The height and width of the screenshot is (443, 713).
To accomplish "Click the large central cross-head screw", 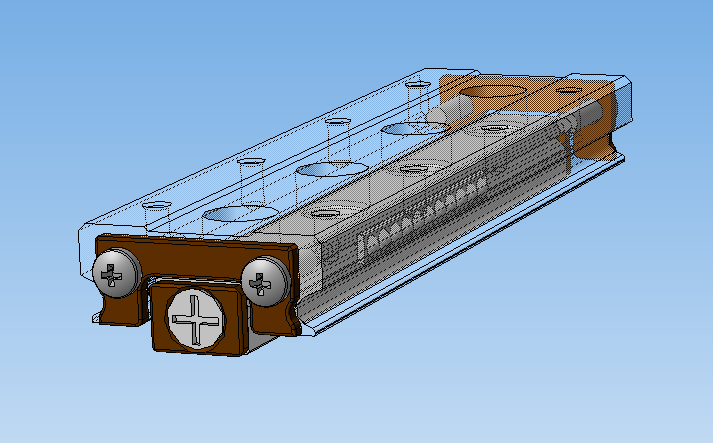I will (x=196, y=318).
